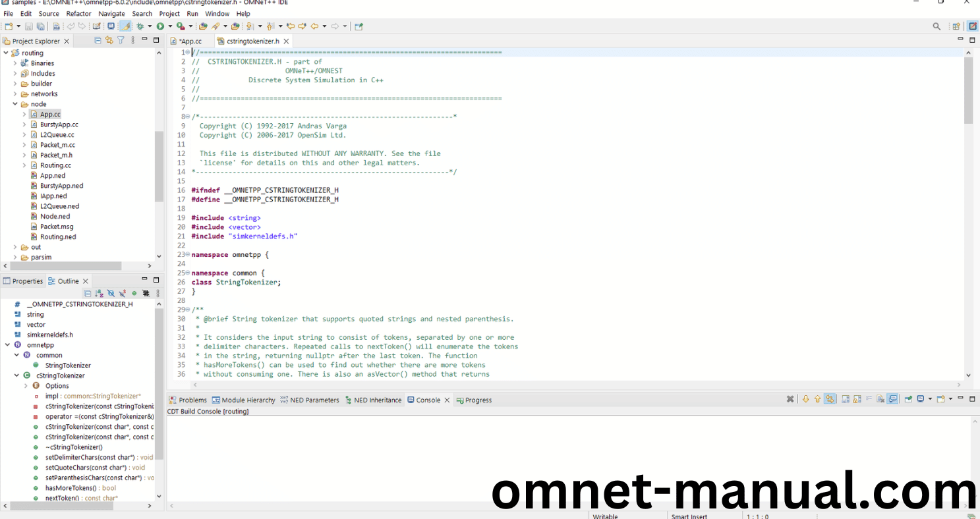Expand the networks folder in Project Explorer

click(14, 94)
